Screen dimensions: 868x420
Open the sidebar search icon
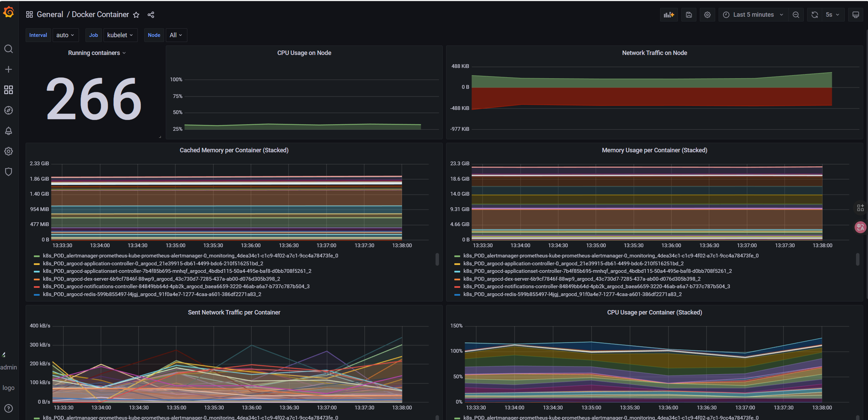(x=9, y=49)
